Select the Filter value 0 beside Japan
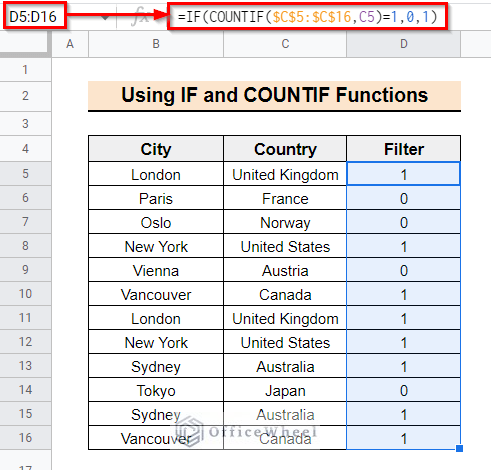The height and width of the screenshot is (470, 491). (403, 390)
